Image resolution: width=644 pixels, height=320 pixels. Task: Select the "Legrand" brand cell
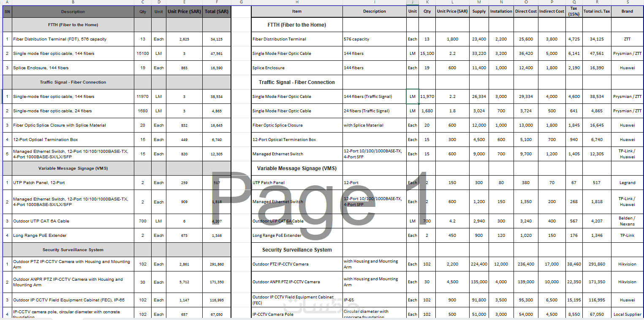pyautogui.click(x=627, y=183)
